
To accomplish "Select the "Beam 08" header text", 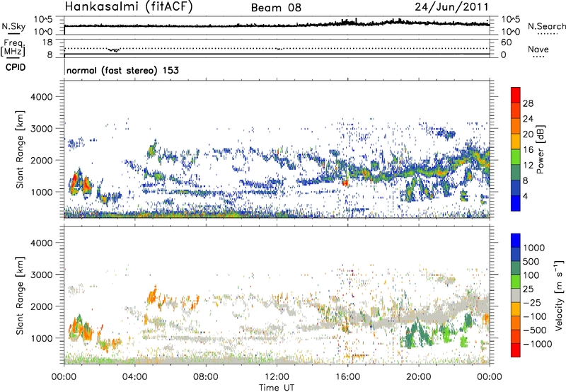I will (276, 8).
